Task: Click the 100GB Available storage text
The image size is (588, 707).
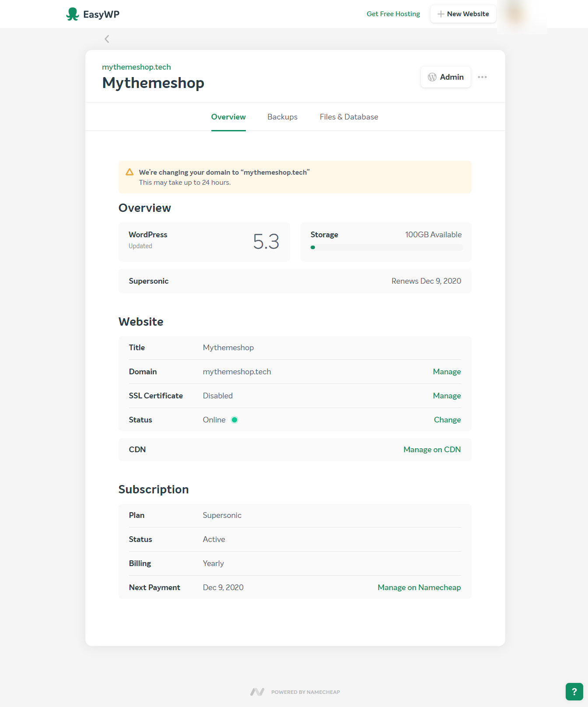Action: point(433,235)
